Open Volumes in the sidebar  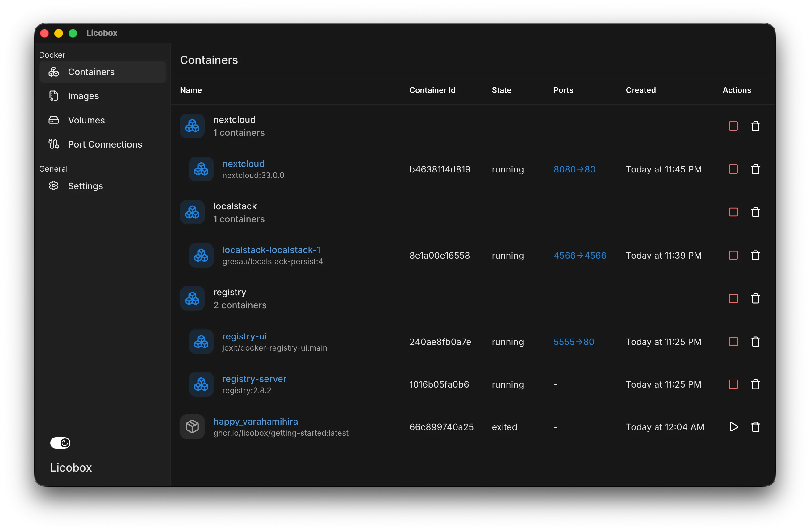coord(86,120)
